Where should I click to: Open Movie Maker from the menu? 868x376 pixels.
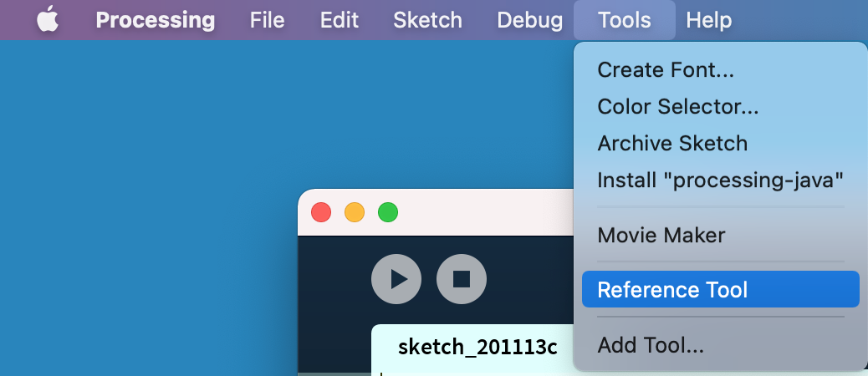pyautogui.click(x=661, y=236)
